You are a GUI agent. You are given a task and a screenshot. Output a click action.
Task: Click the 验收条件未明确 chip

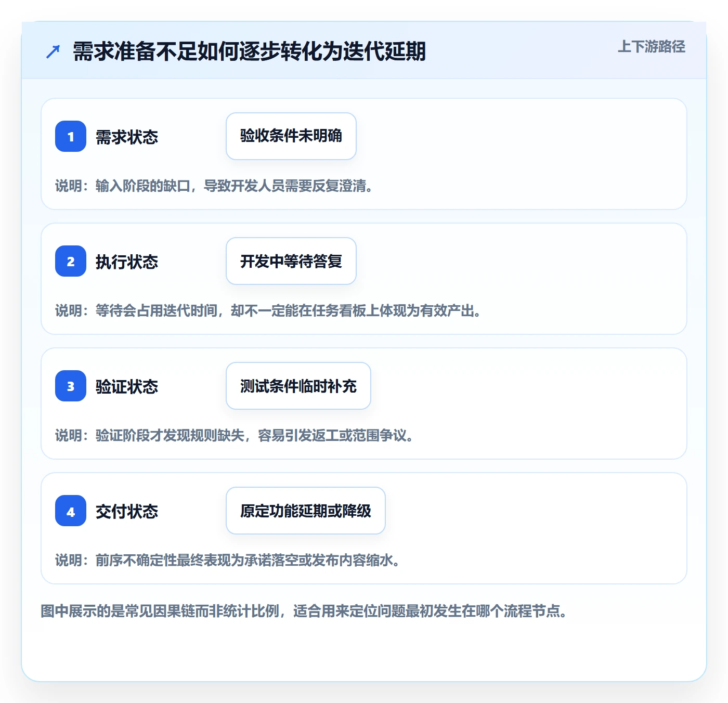point(291,136)
